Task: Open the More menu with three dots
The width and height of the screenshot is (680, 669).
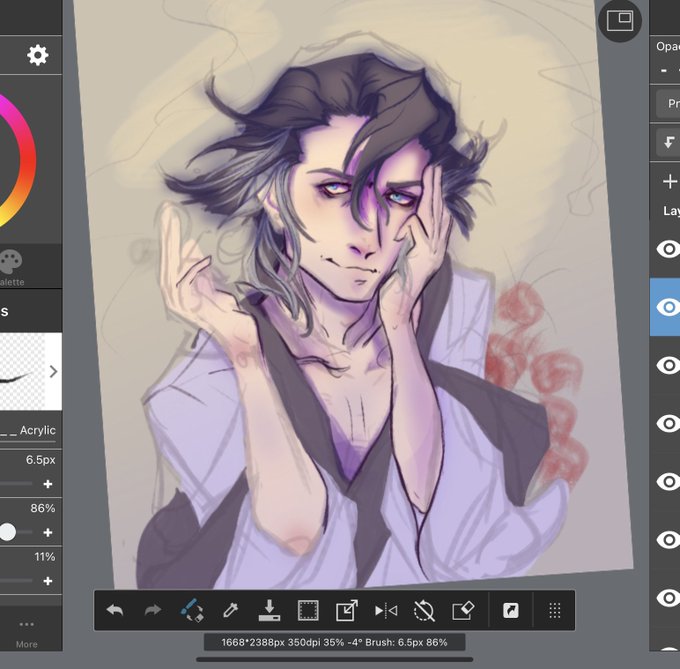Action: tap(26, 624)
